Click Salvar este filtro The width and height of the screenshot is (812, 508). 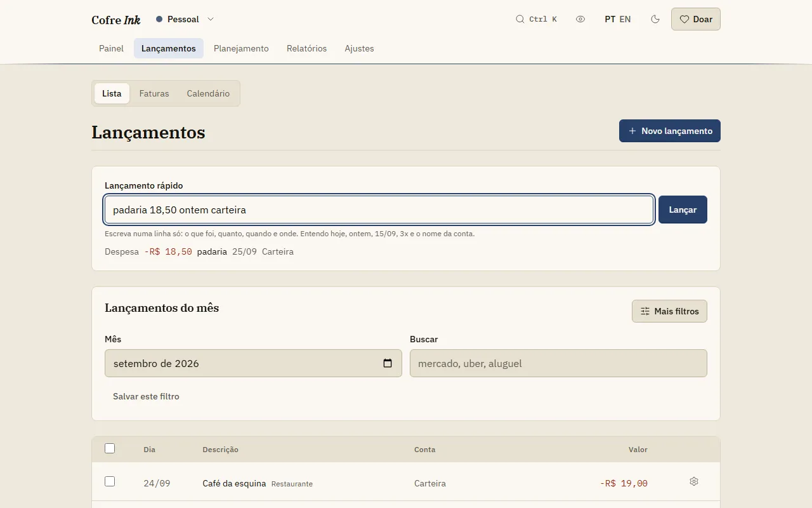(146, 396)
